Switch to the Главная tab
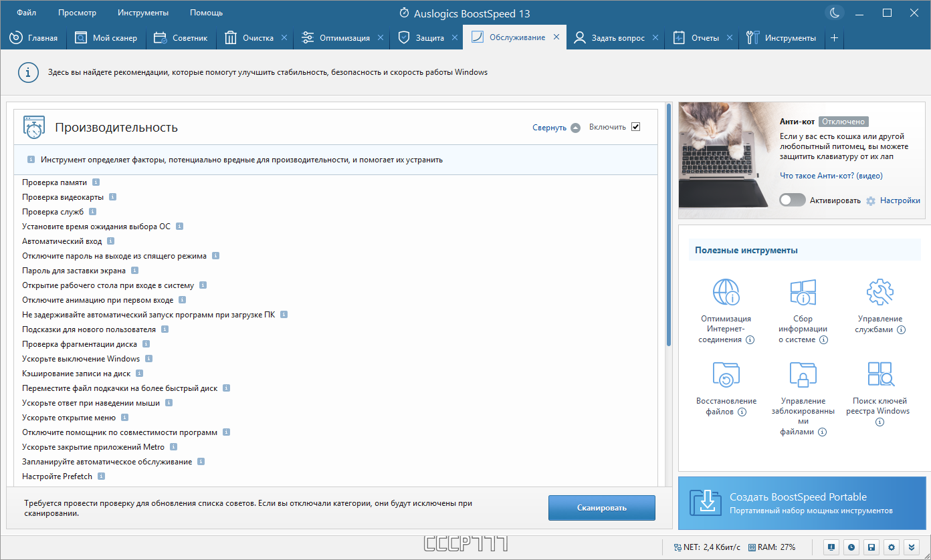931x560 pixels. tap(33, 38)
